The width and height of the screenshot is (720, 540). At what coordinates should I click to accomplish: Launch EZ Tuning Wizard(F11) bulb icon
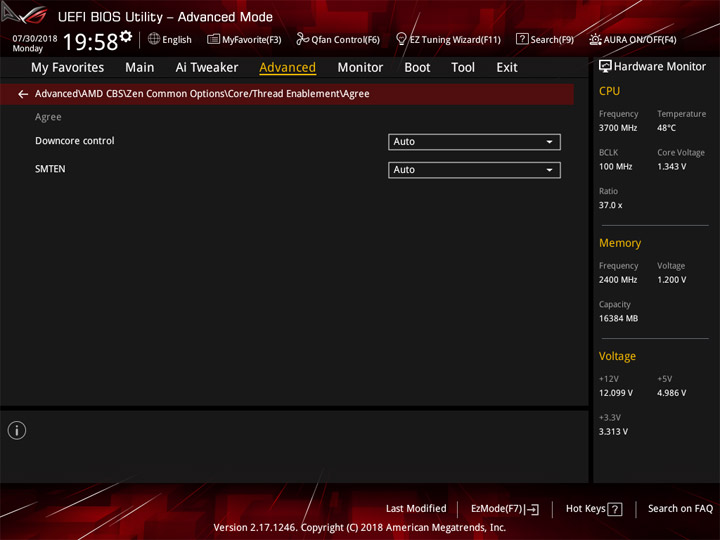[x=401, y=39]
